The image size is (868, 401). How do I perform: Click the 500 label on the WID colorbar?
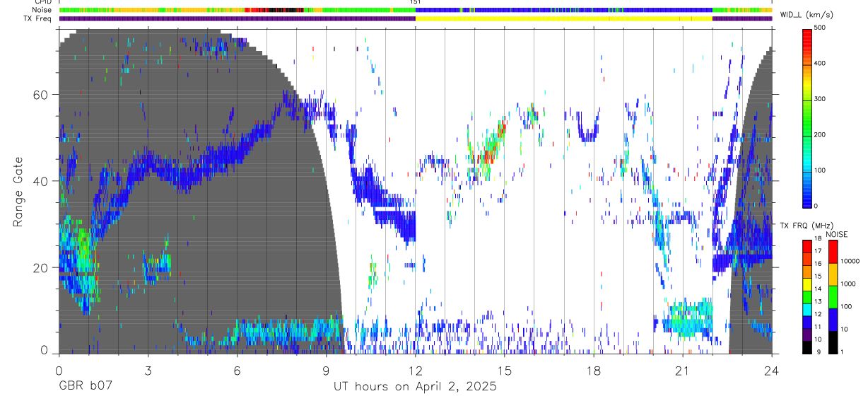[x=820, y=28]
